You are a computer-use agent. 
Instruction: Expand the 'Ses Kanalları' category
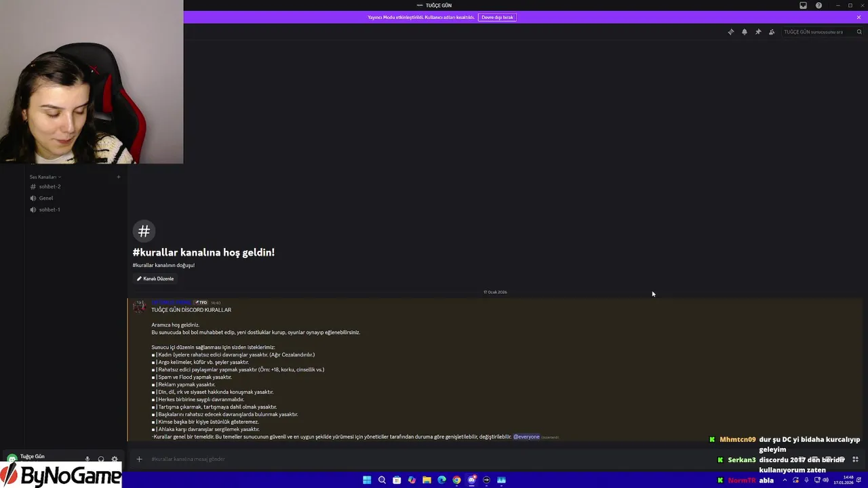click(x=45, y=177)
